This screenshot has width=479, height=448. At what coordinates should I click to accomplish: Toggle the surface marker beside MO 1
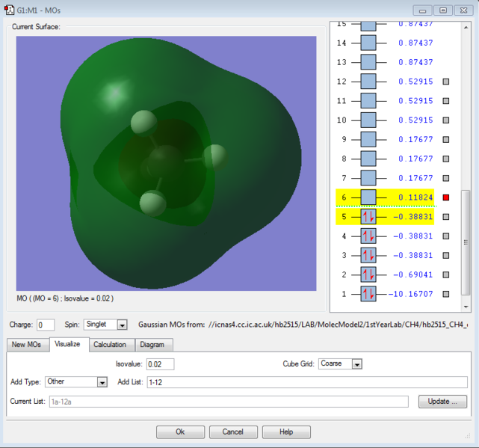point(446,295)
